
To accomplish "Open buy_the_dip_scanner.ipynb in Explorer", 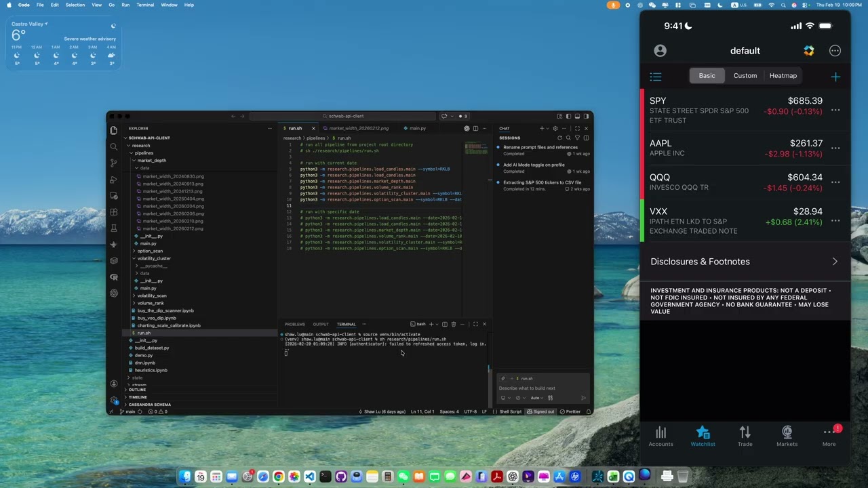I will [x=165, y=310].
